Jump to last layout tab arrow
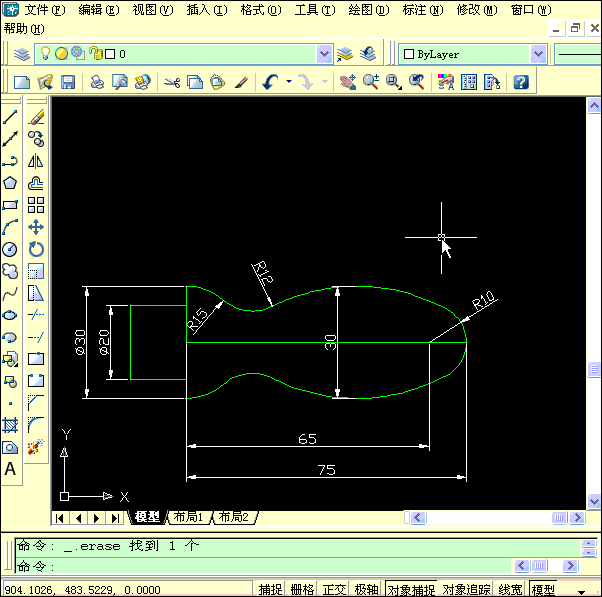The image size is (602, 597). point(115,518)
